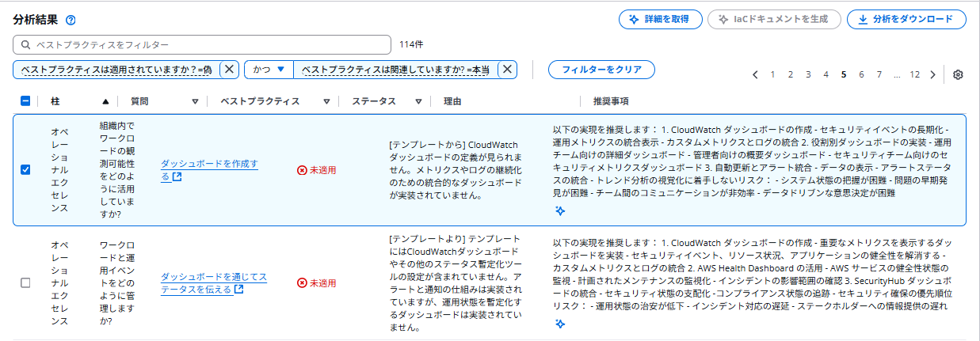This screenshot has height=341, width=980.
Task: Go to the previous page arrow
Action: tap(756, 74)
